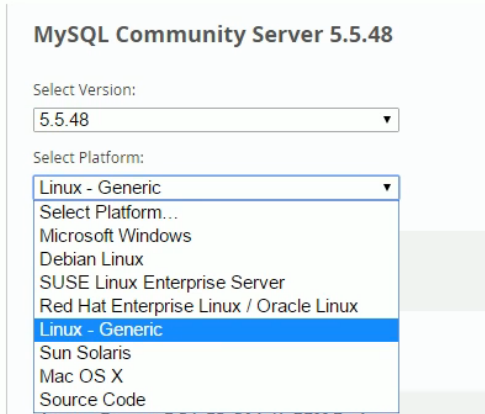Click the 'Select Version:' label
This screenshot has height=414, width=485.
[x=84, y=90]
